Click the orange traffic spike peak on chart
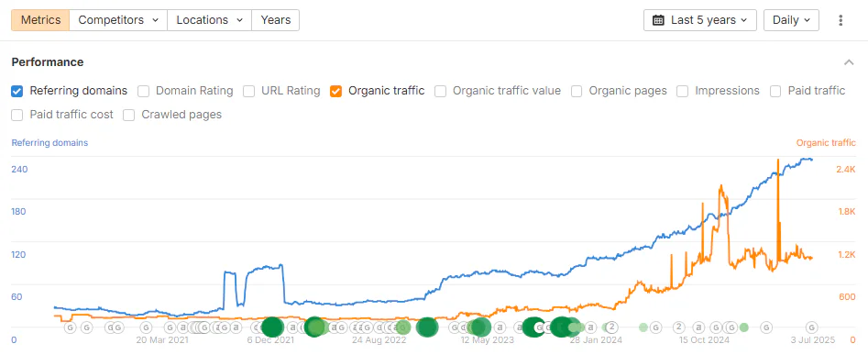868x355 pixels. coord(778,161)
